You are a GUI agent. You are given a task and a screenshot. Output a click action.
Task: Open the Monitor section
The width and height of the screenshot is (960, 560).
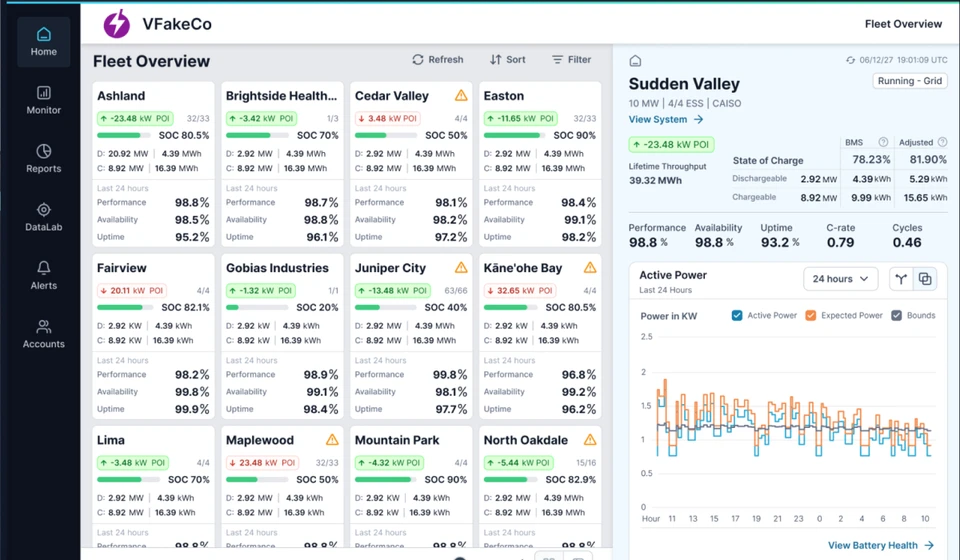click(x=43, y=100)
